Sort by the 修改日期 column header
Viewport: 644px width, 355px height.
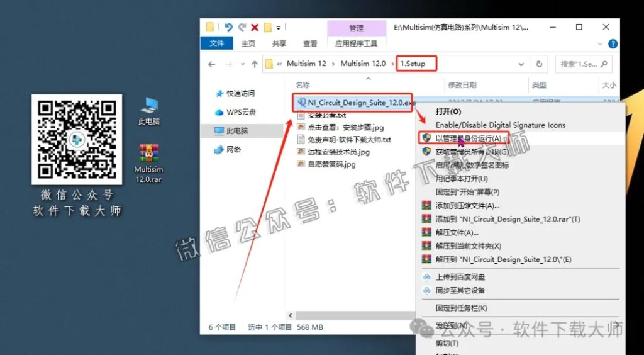click(x=462, y=85)
